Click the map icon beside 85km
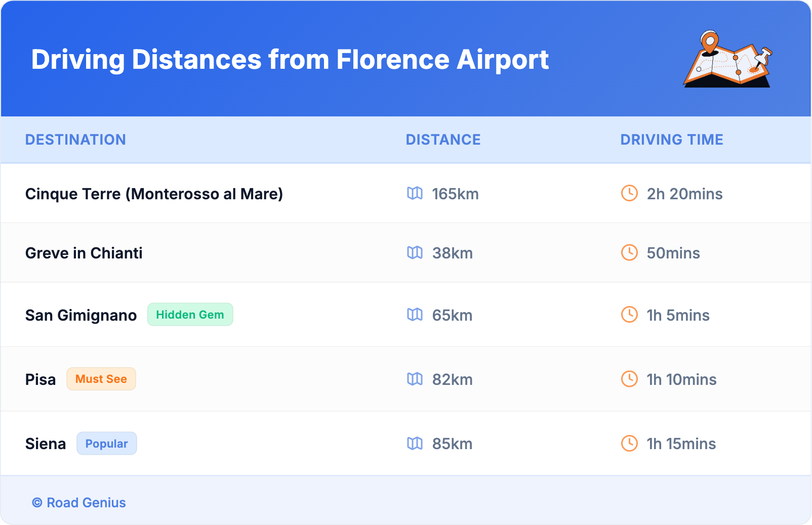The width and height of the screenshot is (812, 525). point(415,444)
